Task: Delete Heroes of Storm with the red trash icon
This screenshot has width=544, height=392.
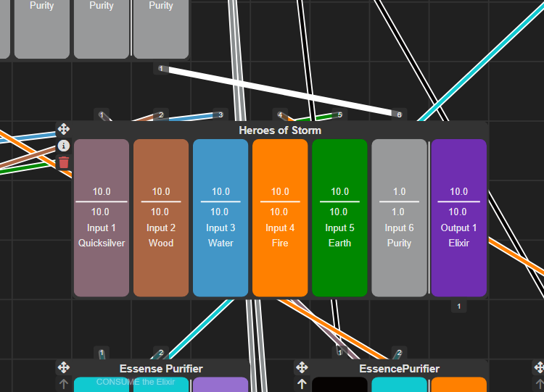Action: [64, 162]
